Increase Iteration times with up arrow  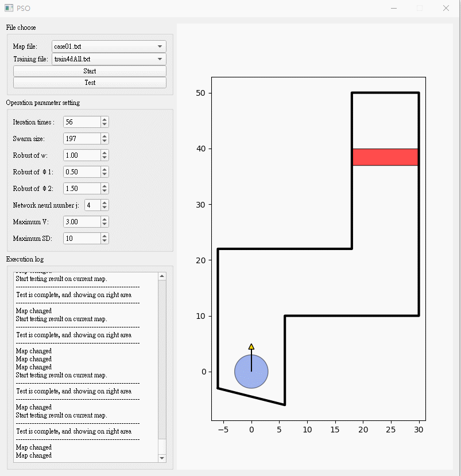(104, 119)
